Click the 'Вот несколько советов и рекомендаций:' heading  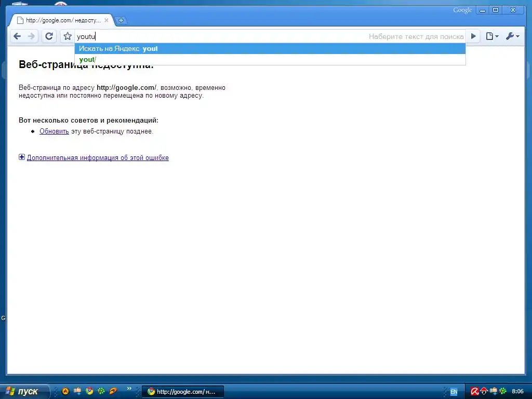click(x=88, y=120)
